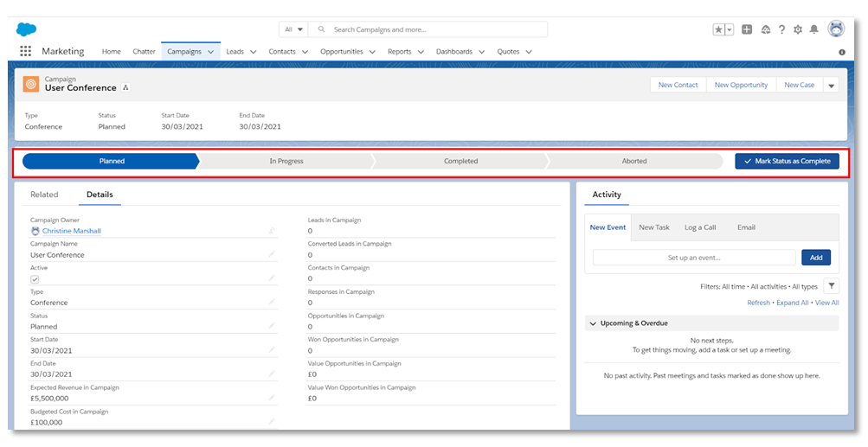
Task: Open the Setup gear icon
Action: tap(798, 30)
